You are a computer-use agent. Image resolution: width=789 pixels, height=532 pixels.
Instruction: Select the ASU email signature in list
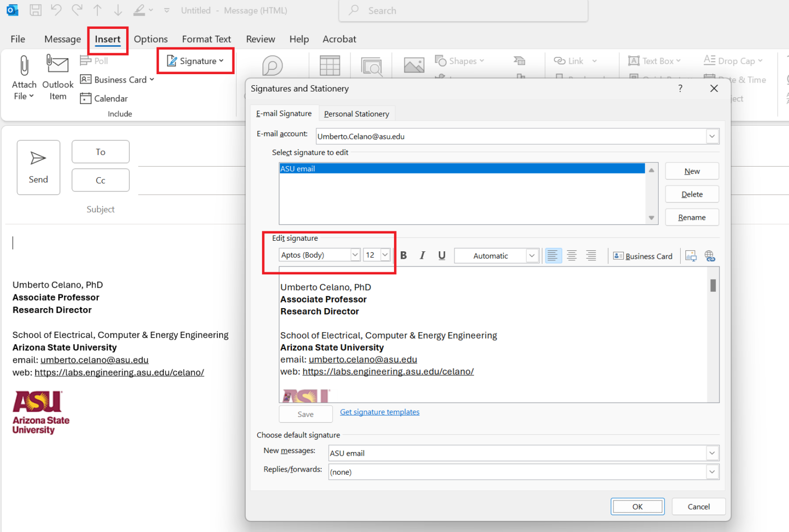click(461, 169)
